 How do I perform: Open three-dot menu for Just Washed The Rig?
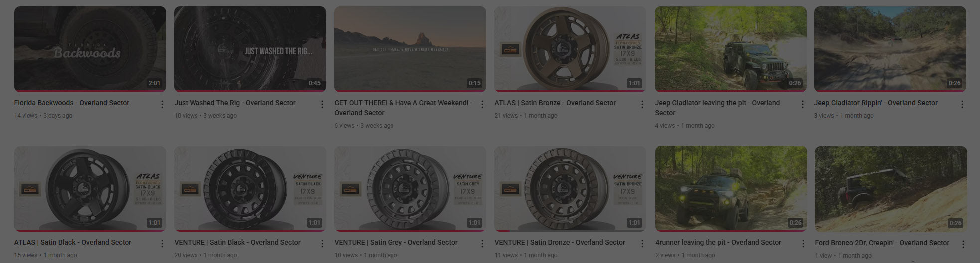click(322, 104)
